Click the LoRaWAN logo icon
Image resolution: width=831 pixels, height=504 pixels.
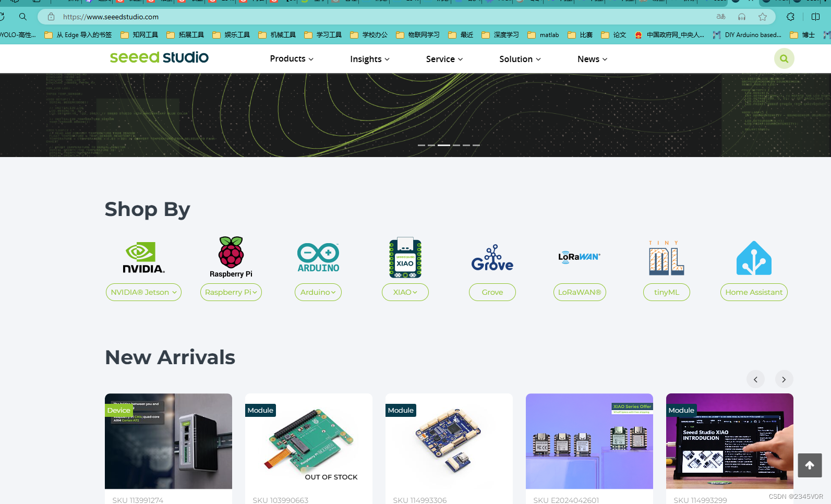[579, 257]
